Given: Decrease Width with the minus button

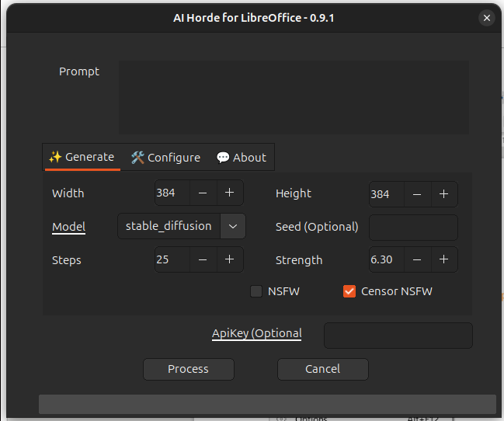Looking at the screenshot, I should pos(203,193).
